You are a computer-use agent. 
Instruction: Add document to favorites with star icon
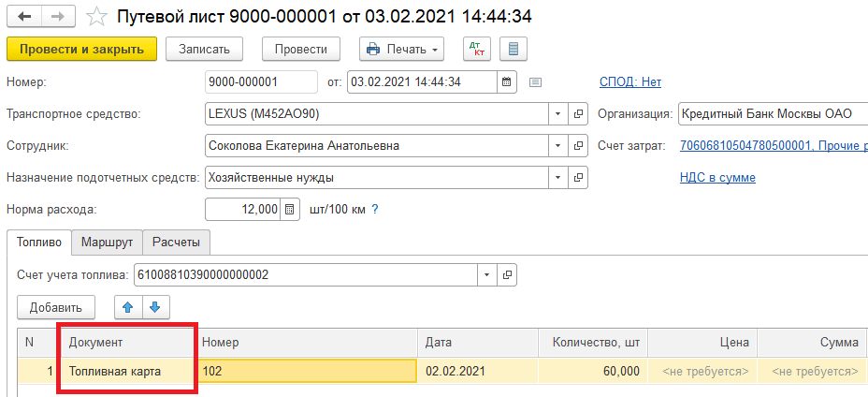pos(95,17)
